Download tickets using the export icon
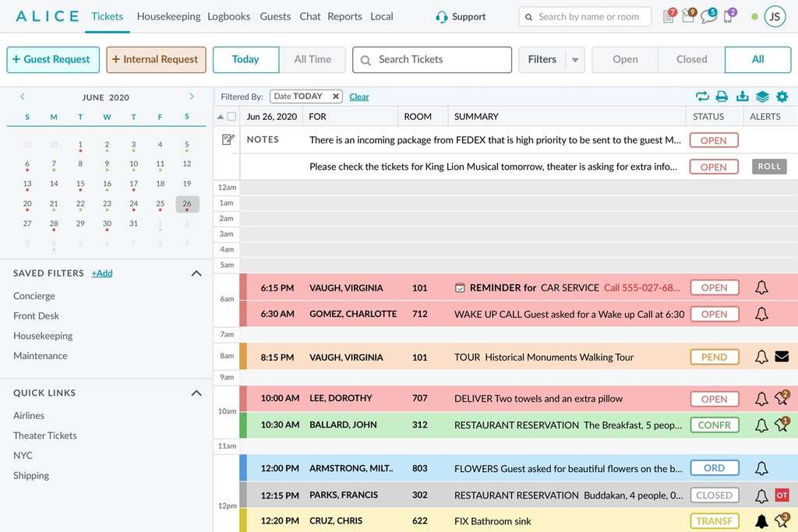 click(742, 97)
